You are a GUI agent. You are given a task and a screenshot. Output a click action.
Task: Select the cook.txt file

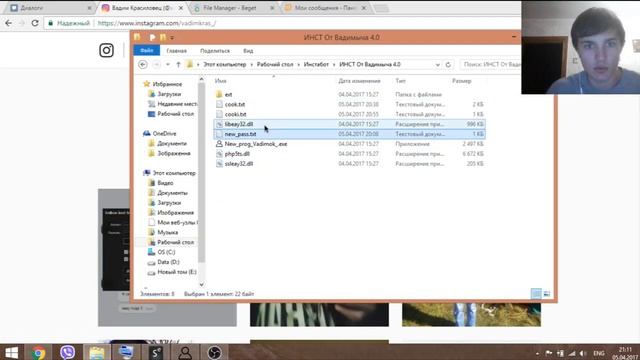pos(235,104)
